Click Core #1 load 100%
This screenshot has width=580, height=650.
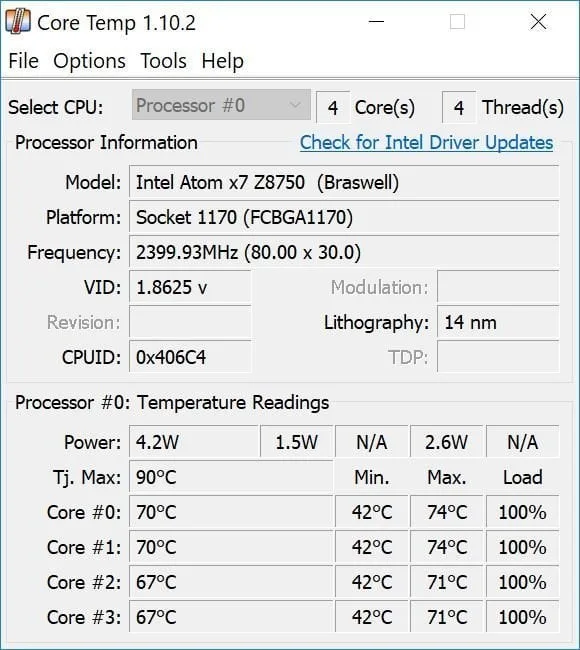click(x=522, y=547)
